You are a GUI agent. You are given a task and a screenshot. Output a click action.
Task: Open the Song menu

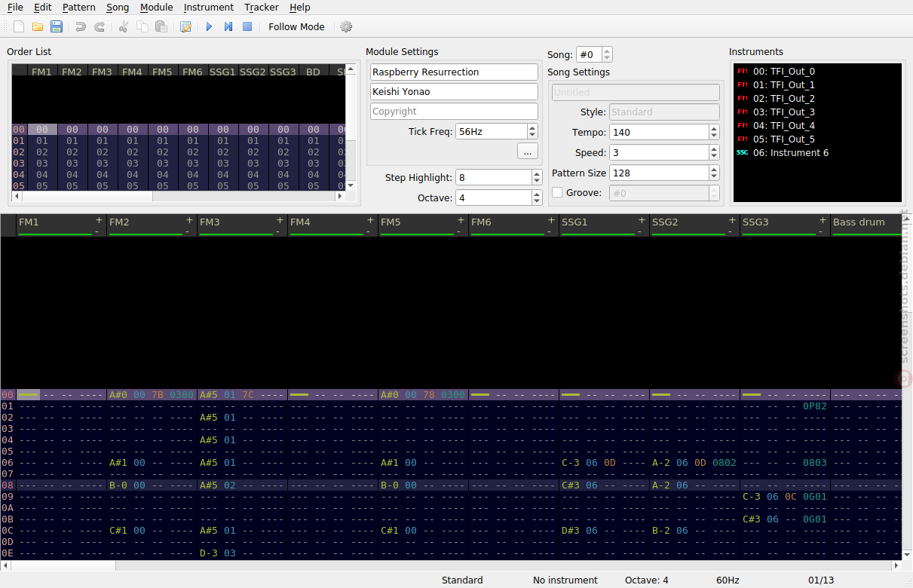118,7
